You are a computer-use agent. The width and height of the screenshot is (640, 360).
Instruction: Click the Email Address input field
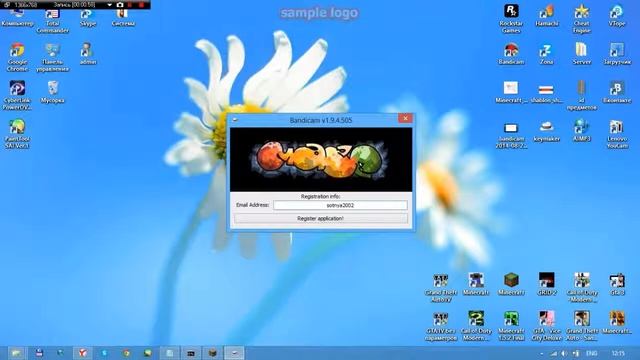340,205
